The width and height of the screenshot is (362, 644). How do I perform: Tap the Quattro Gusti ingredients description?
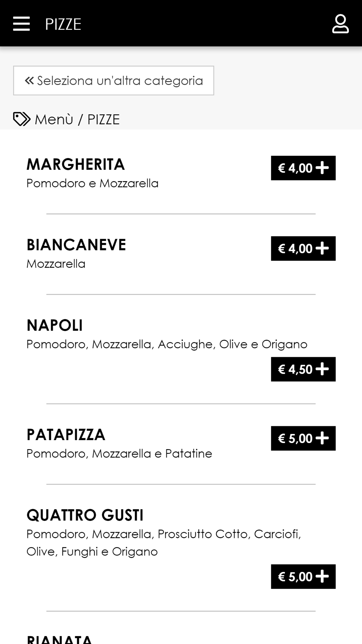click(x=164, y=543)
